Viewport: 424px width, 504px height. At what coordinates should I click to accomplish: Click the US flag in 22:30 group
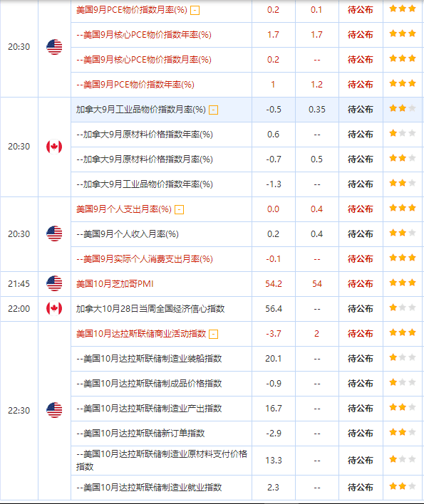click(54, 410)
